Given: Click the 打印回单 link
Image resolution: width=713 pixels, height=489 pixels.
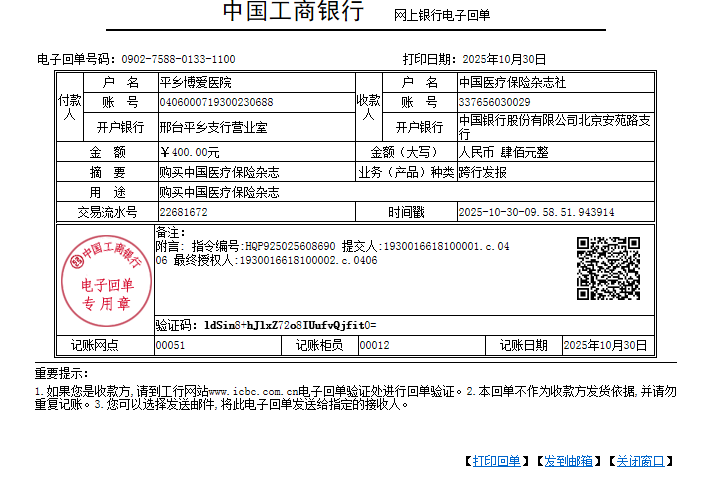Looking at the screenshot, I should coord(497,461).
